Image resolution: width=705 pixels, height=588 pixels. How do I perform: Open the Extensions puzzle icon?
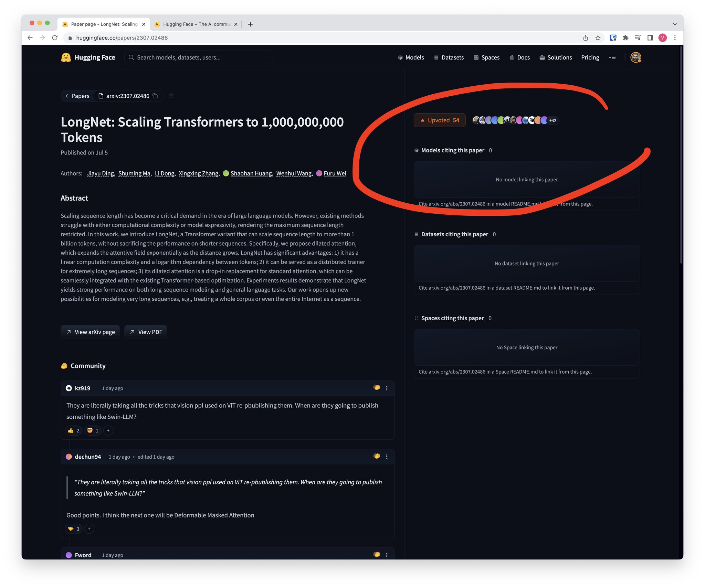[625, 38]
